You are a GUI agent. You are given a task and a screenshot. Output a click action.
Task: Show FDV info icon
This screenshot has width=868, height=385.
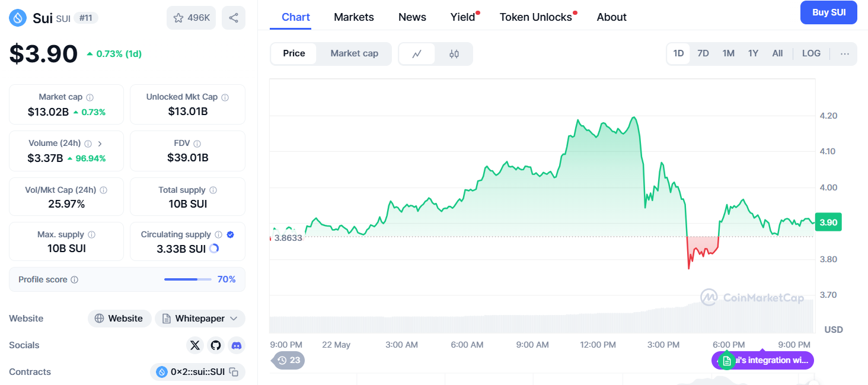(197, 144)
